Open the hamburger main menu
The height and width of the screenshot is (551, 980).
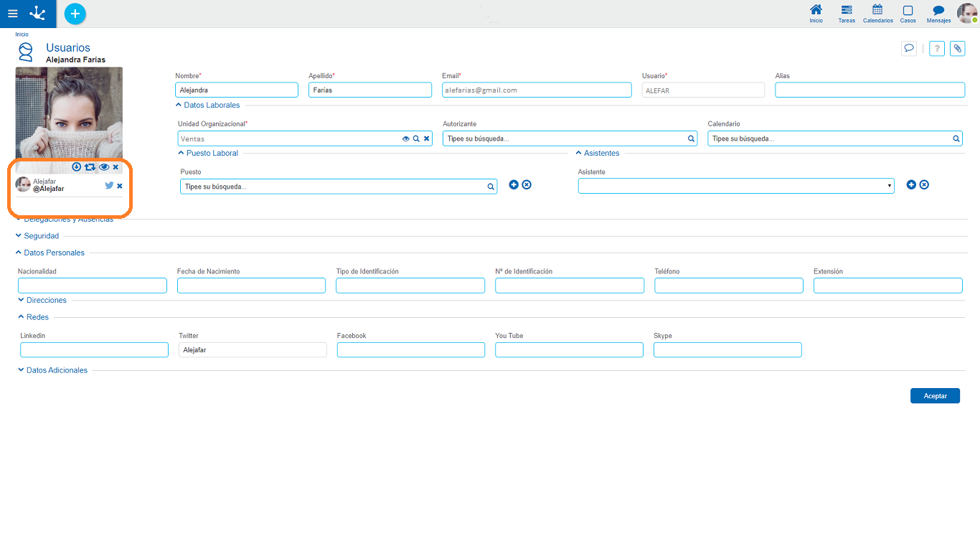12,13
